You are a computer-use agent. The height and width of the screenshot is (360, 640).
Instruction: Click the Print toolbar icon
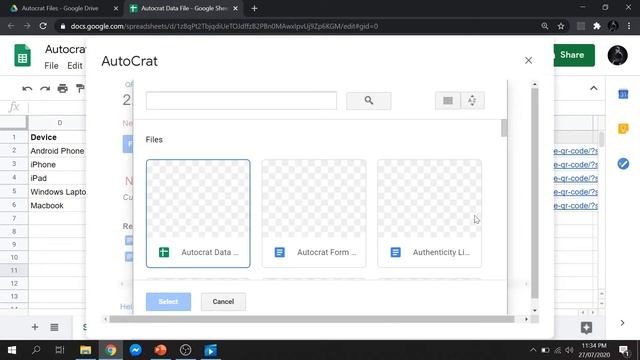tap(62, 89)
